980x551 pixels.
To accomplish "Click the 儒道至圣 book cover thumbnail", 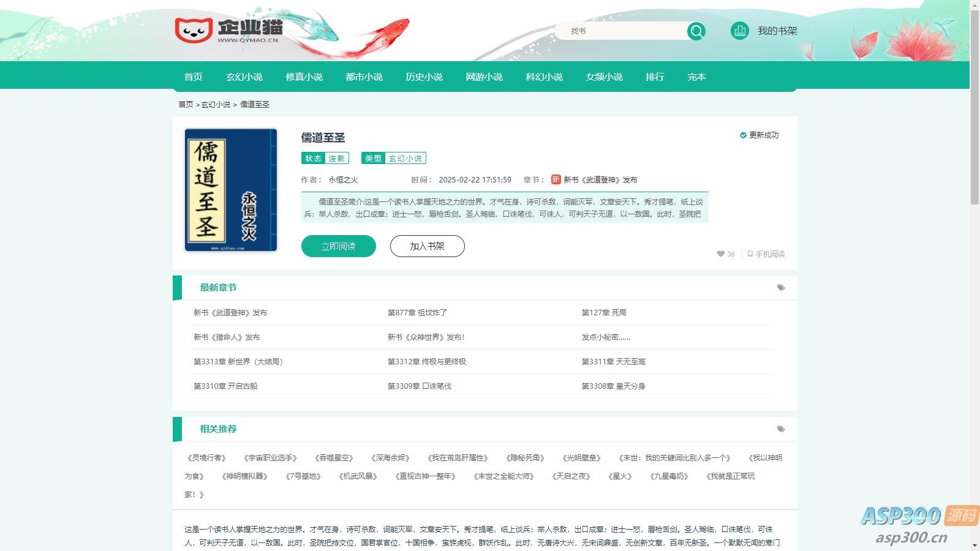I will point(231,190).
